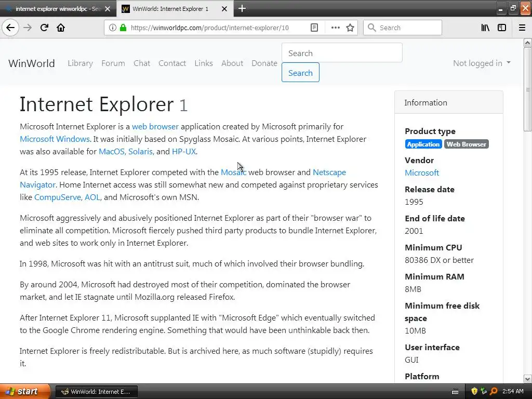Open the AOL link
This screenshot has width=532, height=399.
92,197
